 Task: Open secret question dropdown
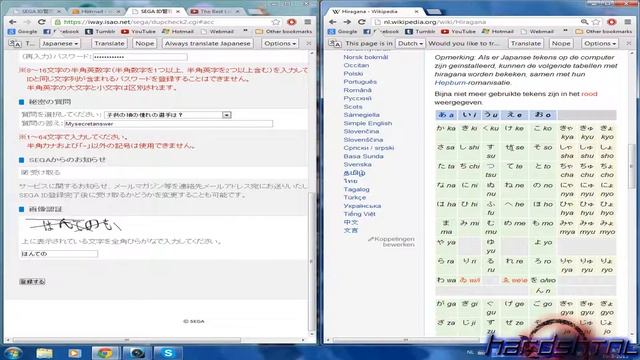(x=168, y=115)
